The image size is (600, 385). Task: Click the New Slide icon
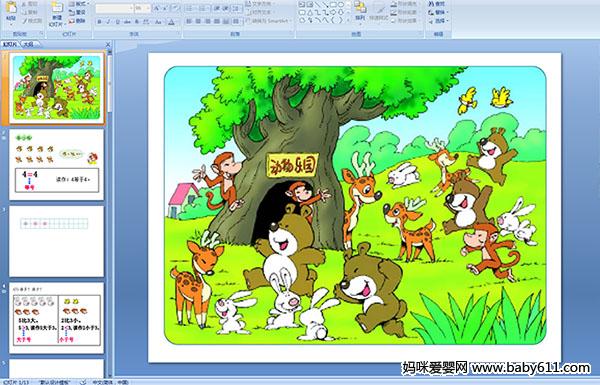point(57,8)
